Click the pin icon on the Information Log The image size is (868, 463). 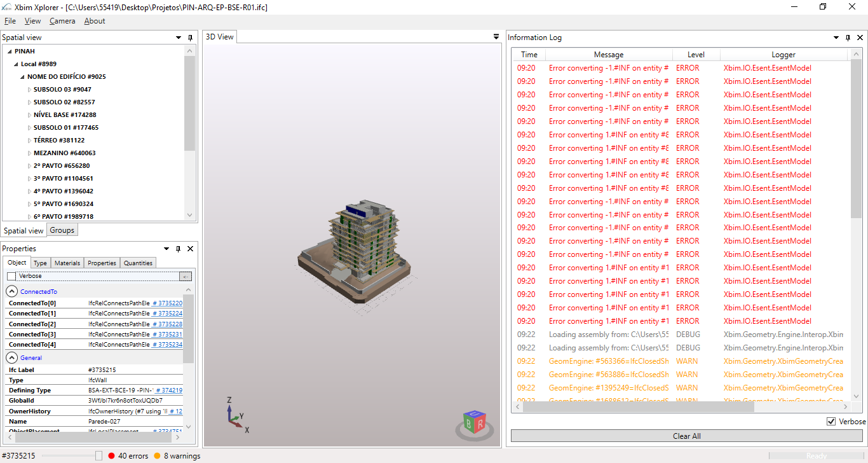[848, 38]
